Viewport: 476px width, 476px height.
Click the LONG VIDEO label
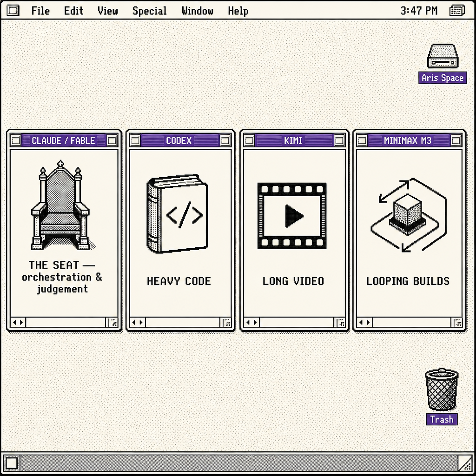(293, 281)
